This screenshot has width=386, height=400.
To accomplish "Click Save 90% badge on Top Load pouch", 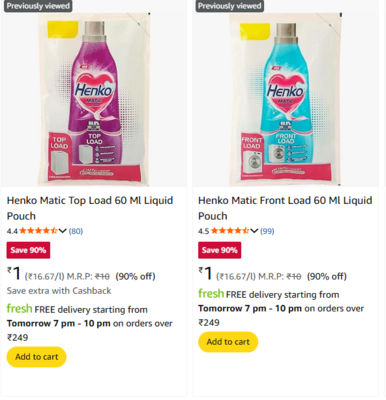I will [x=28, y=250].
